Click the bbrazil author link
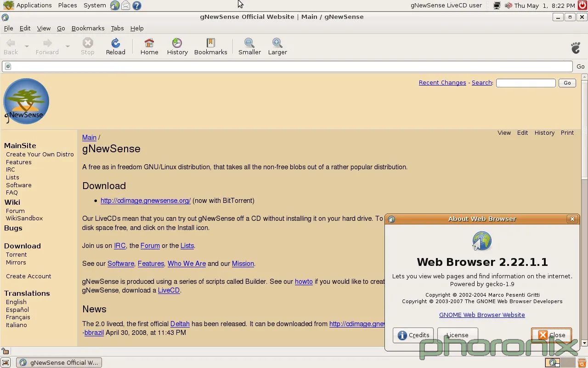Screen dimensions: 588x368 click(94, 333)
